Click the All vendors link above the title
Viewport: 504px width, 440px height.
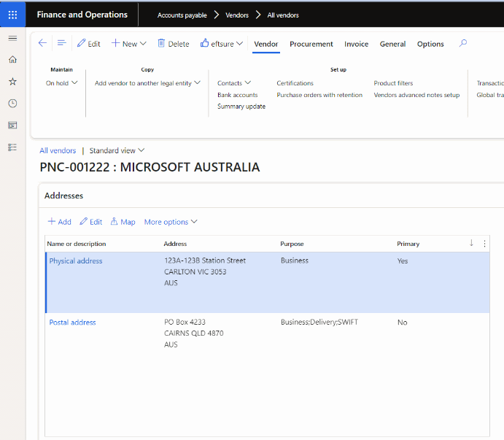click(x=58, y=150)
